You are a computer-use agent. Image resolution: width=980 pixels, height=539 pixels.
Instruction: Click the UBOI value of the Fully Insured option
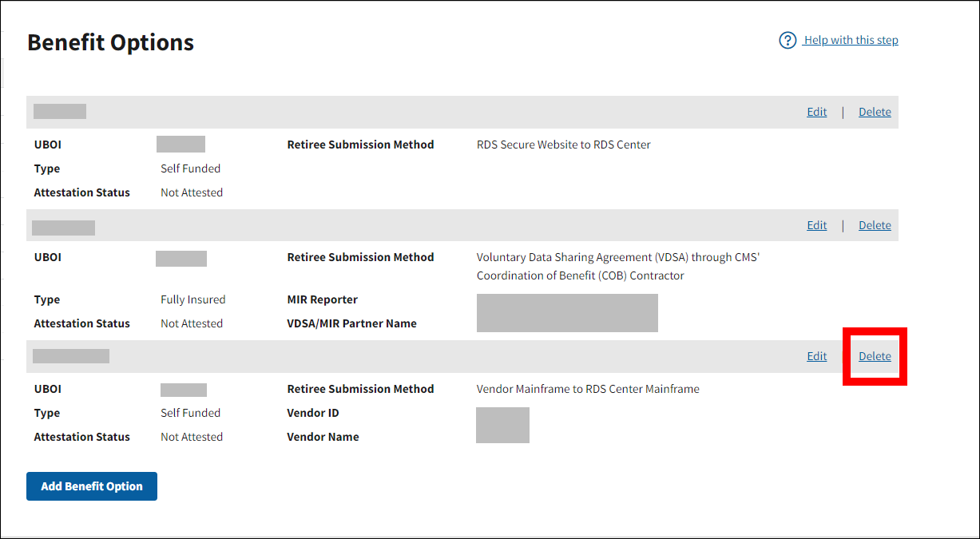(x=181, y=258)
